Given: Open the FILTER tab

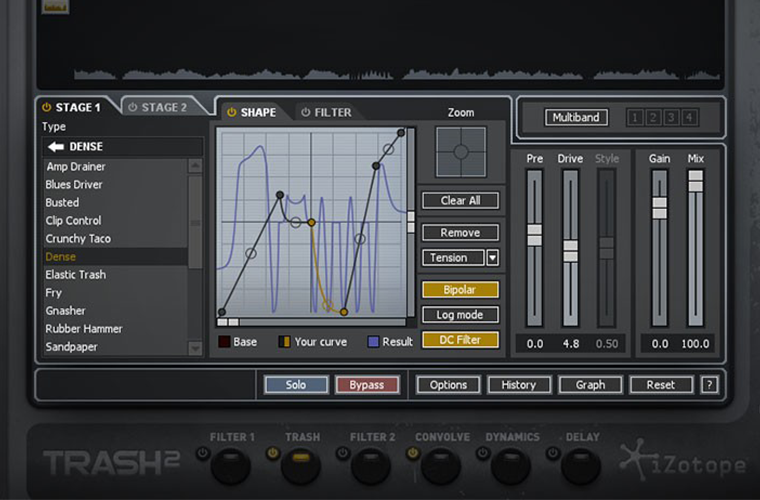Looking at the screenshot, I should click(x=332, y=112).
